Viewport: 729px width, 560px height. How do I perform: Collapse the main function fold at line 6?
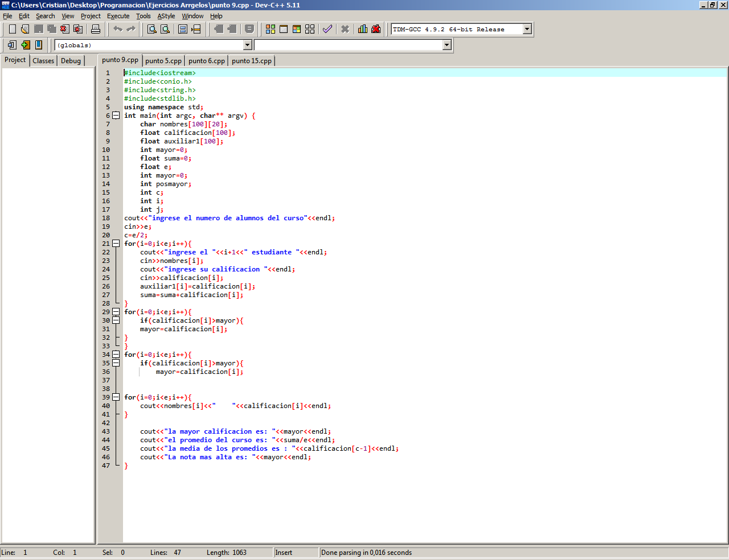point(116,116)
